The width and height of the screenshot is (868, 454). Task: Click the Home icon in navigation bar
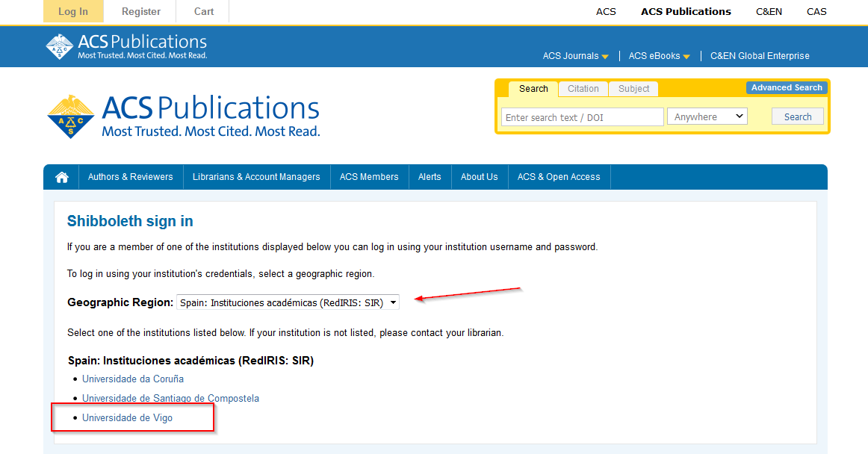tap(62, 177)
